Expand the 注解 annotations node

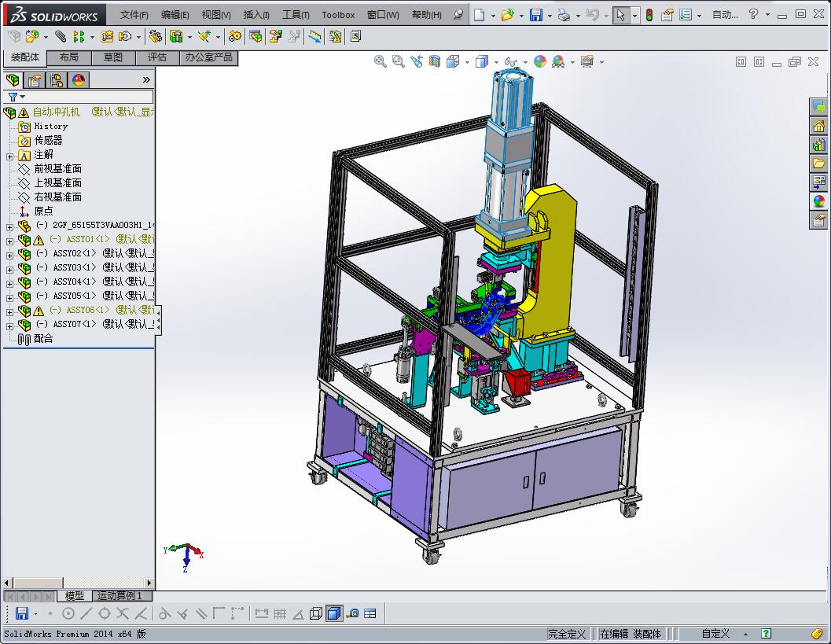9,156
